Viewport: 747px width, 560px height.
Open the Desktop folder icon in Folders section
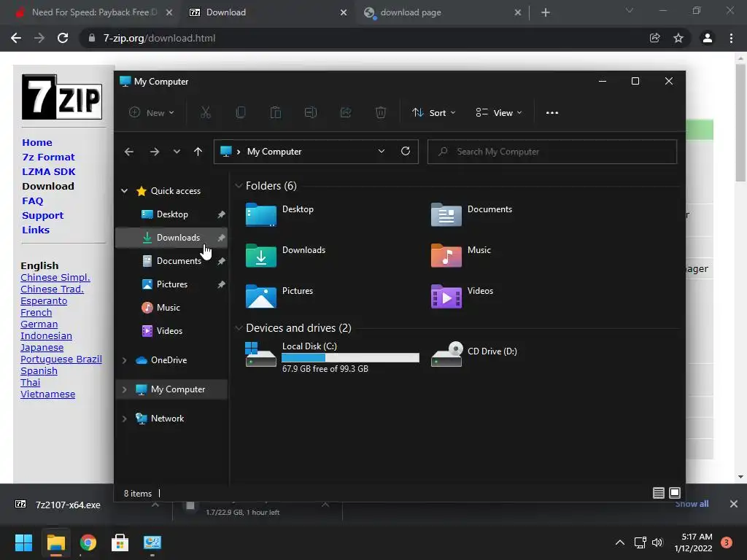[260, 214]
